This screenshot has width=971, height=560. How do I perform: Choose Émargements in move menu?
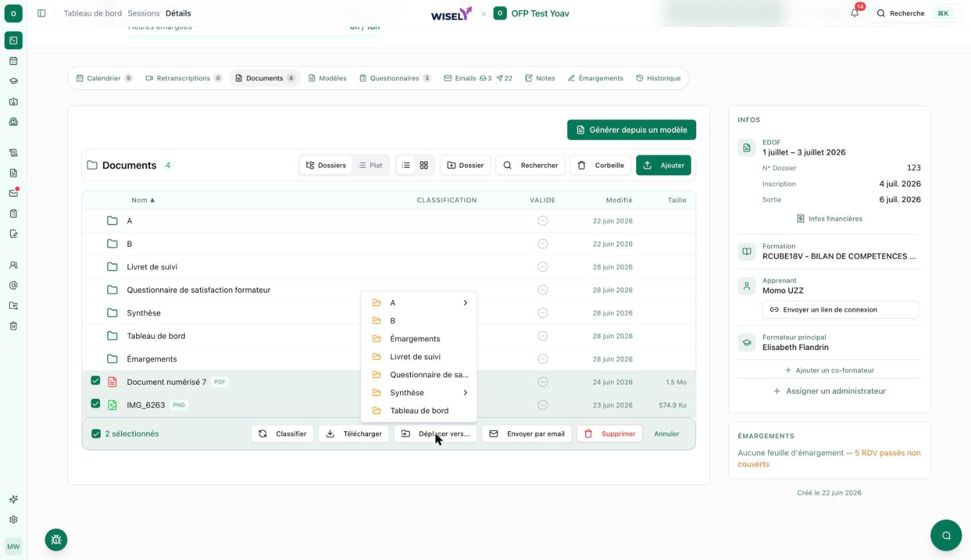tap(419, 339)
